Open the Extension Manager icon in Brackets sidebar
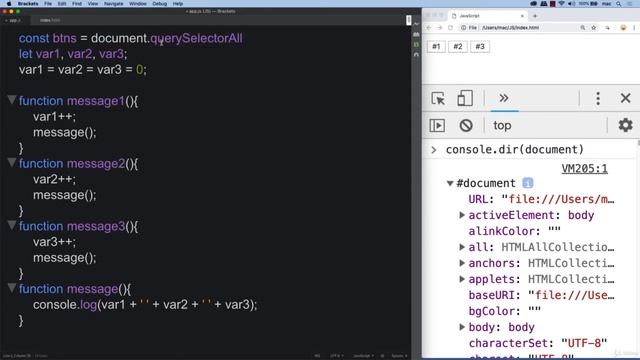This screenshot has height=360, width=640. point(416,35)
